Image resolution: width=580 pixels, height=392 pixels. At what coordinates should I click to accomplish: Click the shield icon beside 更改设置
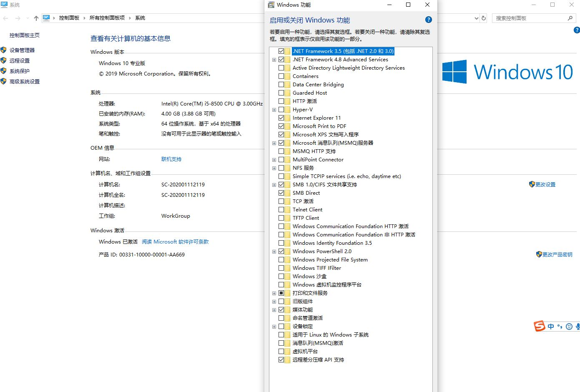point(532,184)
